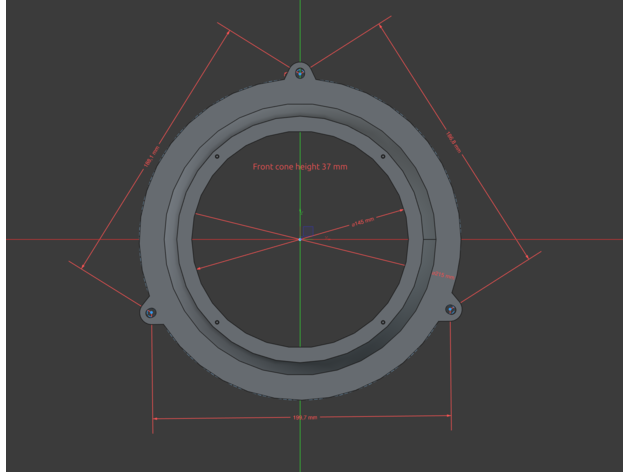Select the bottom-right mounting tab screw hole
The height and width of the screenshot is (472, 628).
pos(451,311)
